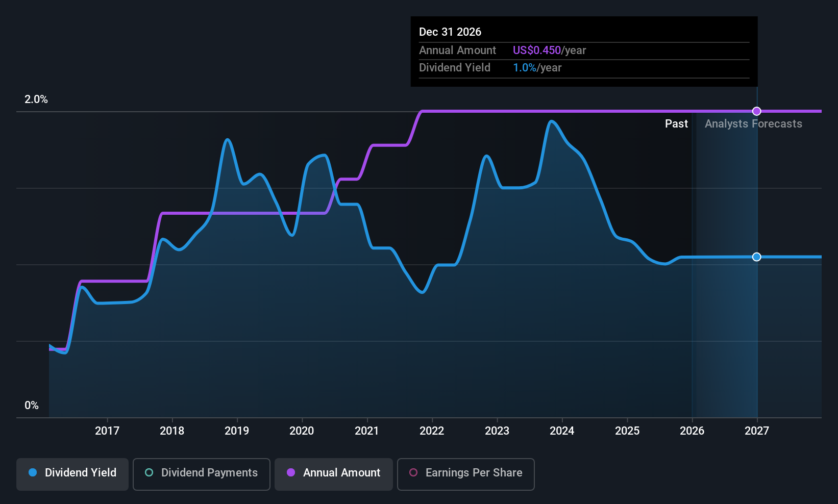Click the 2026 x-axis label

click(692, 431)
